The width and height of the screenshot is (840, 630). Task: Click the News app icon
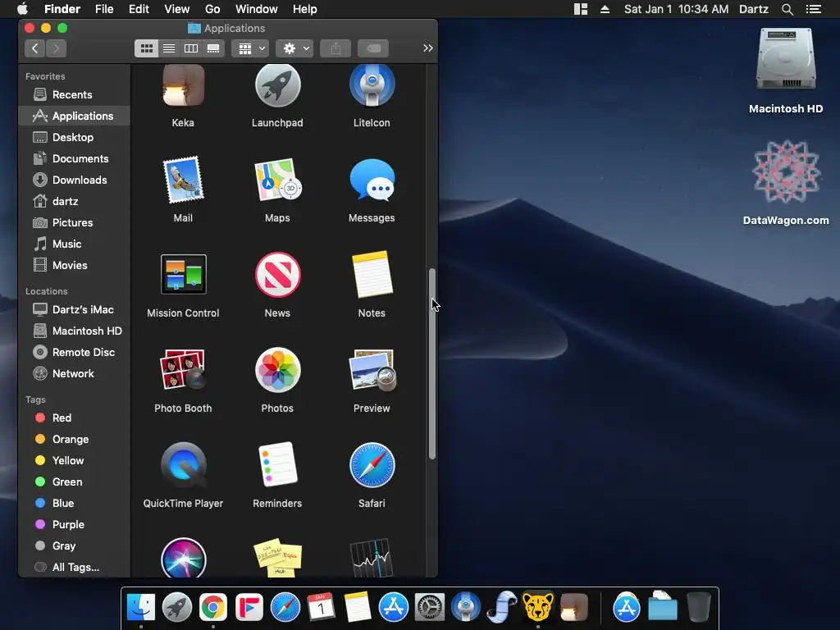277,274
